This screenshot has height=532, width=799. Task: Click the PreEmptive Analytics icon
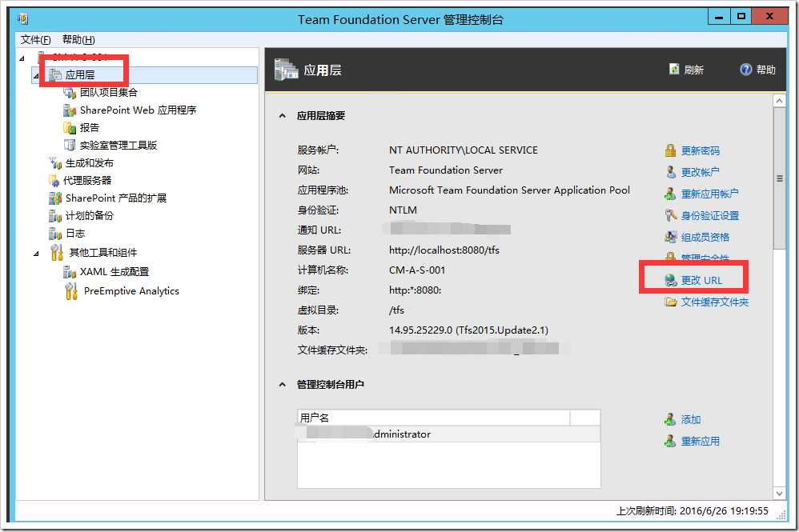click(x=71, y=291)
